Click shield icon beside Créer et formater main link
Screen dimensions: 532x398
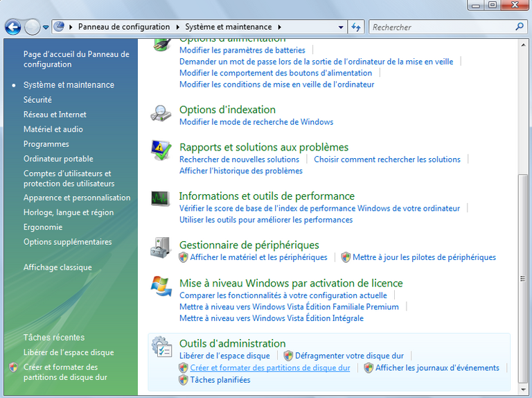point(183,367)
